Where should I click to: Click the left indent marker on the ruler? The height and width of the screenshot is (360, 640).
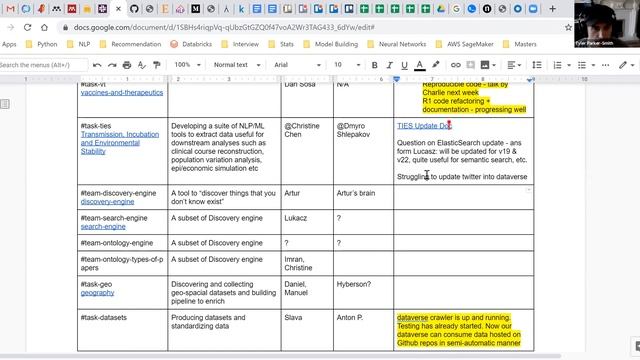click(x=396, y=79)
